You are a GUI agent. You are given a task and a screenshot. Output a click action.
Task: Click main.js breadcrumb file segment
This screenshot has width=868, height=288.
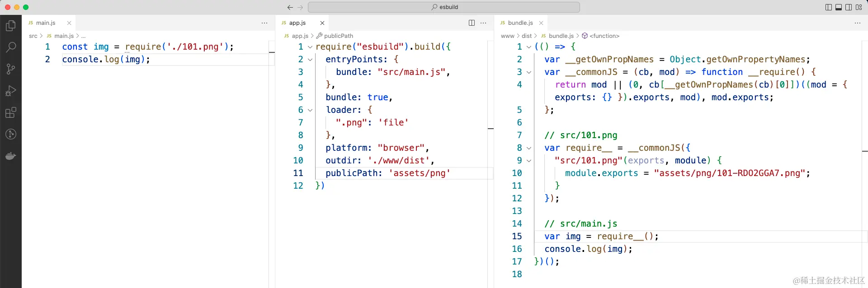[64, 36]
